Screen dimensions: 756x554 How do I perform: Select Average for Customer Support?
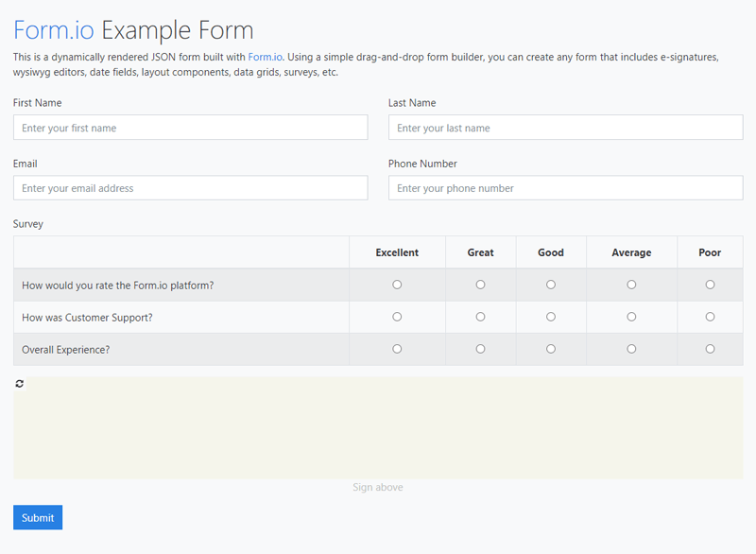631,317
